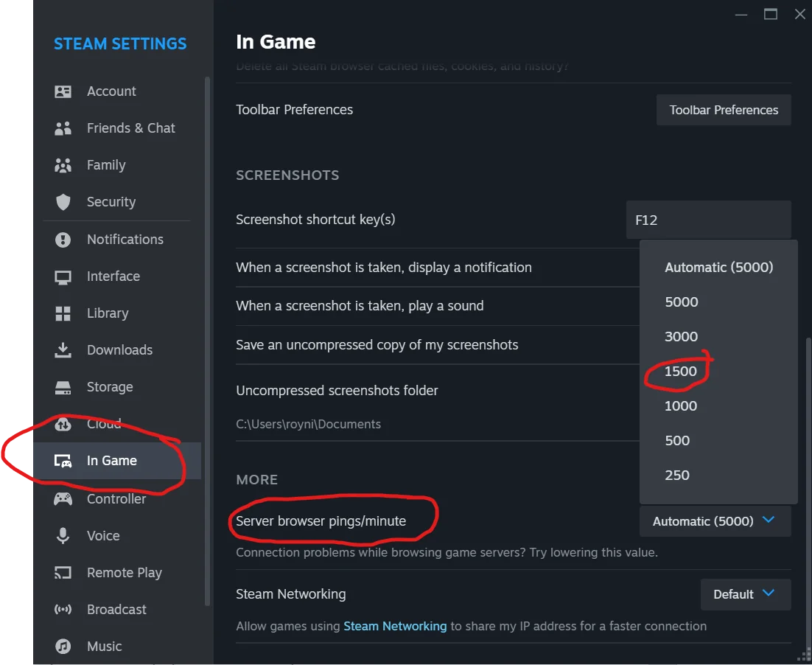Open the Account settings label
This screenshot has height=665, width=812.
point(111,91)
